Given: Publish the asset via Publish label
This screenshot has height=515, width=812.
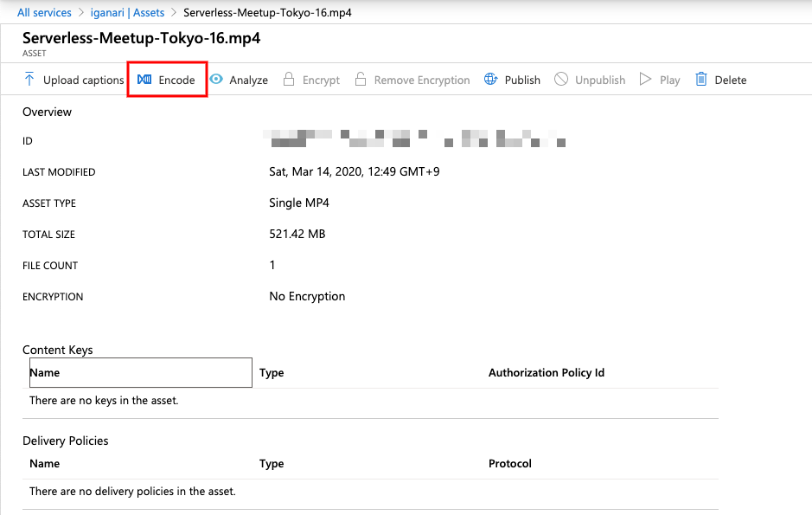Looking at the screenshot, I should pyautogui.click(x=522, y=80).
